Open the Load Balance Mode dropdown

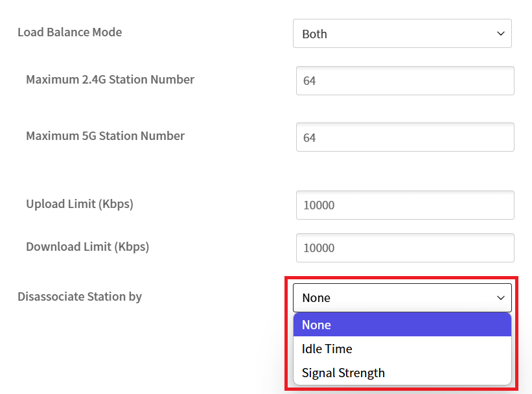pyautogui.click(x=402, y=33)
